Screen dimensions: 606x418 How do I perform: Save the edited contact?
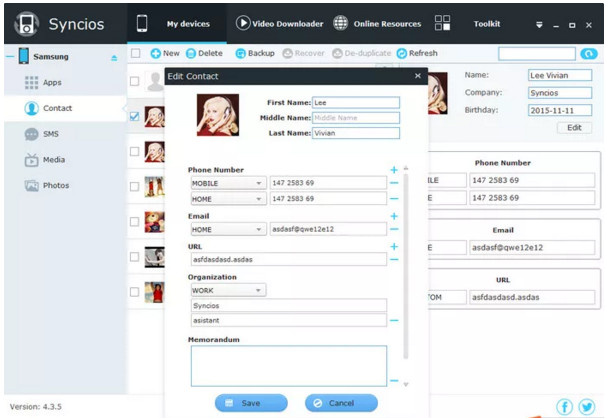pyautogui.click(x=251, y=403)
